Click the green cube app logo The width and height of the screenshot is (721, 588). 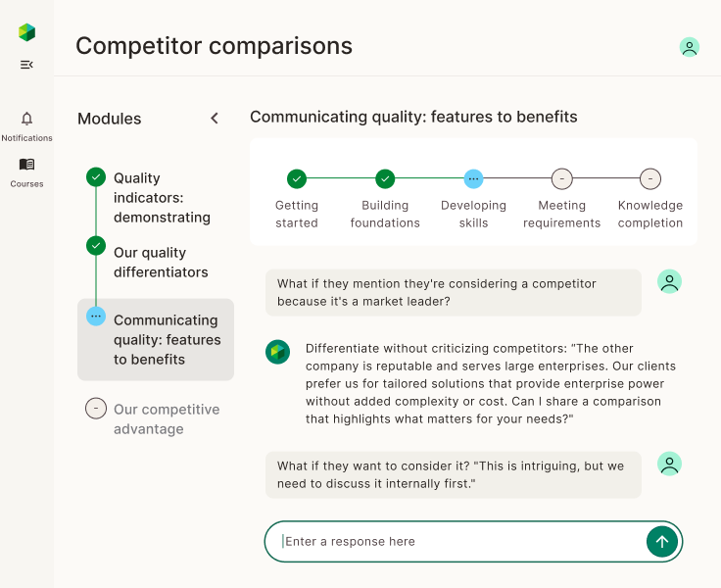click(x=26, y=32)
